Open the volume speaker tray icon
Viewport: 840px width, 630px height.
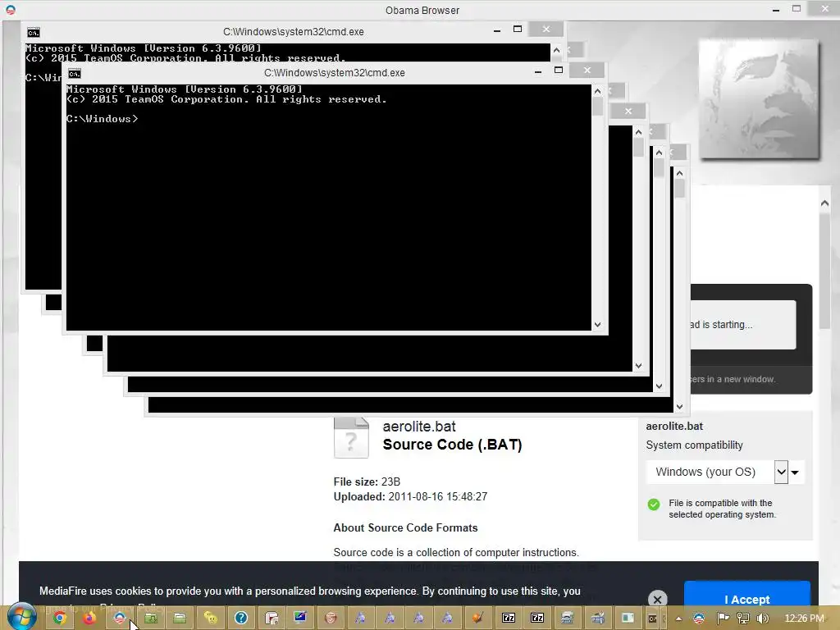[763, 619]
